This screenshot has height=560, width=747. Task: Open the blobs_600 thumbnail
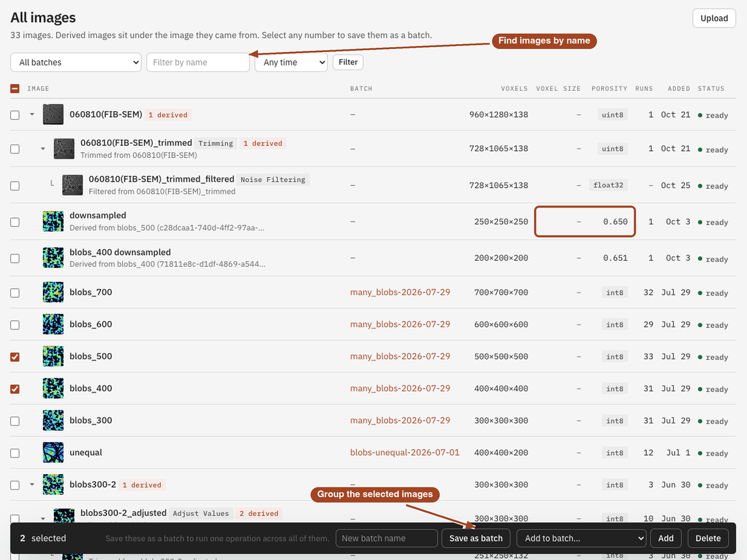tap(53, 324)
